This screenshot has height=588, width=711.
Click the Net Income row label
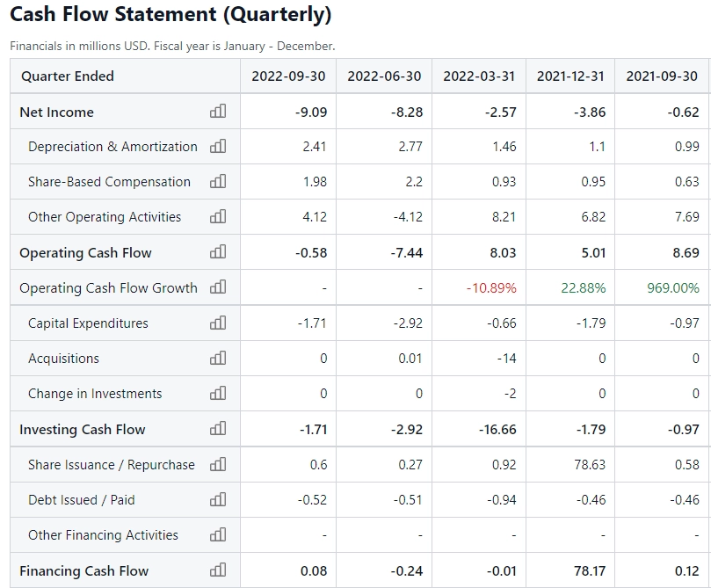point(56,113)
